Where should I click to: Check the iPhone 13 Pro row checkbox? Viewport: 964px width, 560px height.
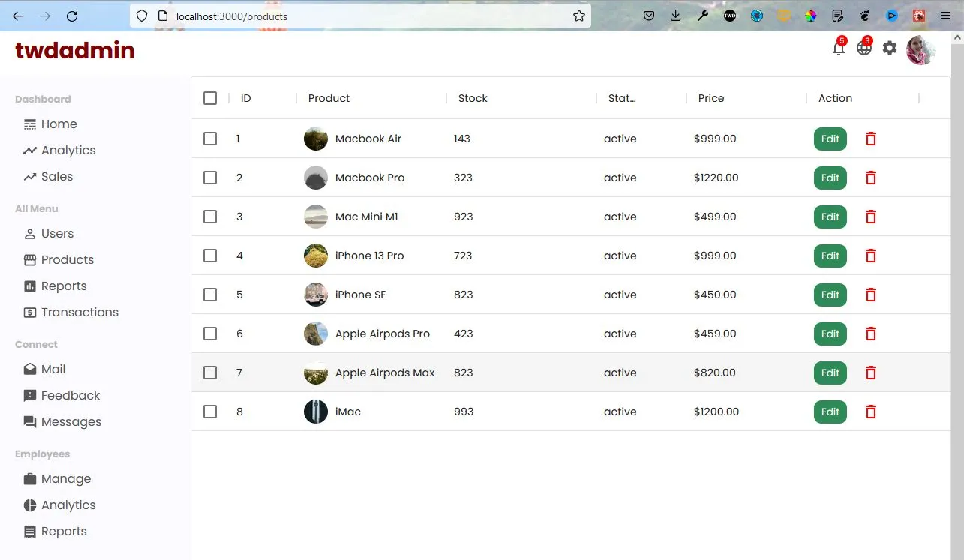coord(210,256)
